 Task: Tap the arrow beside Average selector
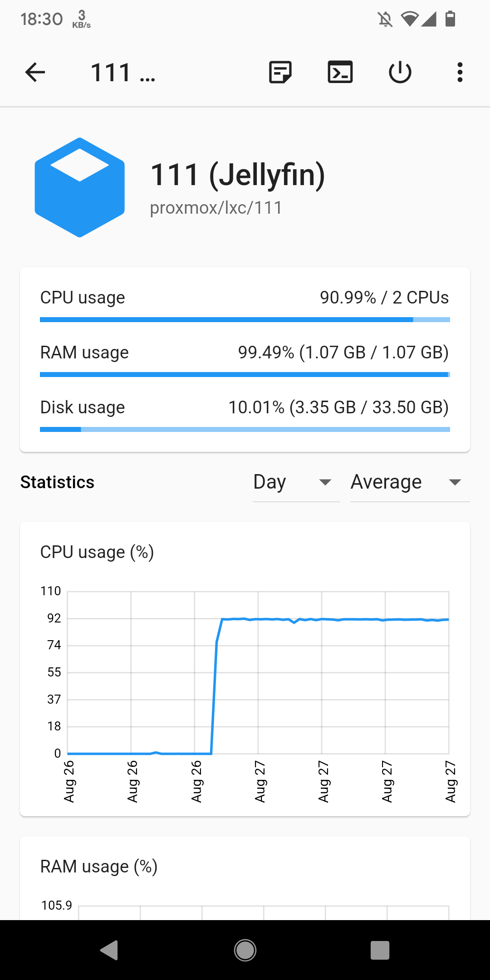pos(455,482)
